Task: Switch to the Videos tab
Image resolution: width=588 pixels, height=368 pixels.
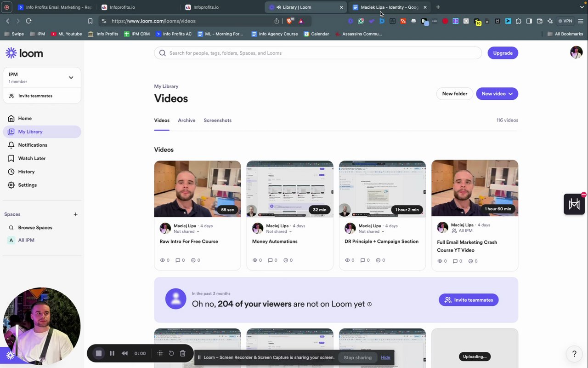Action: (162, 121)
